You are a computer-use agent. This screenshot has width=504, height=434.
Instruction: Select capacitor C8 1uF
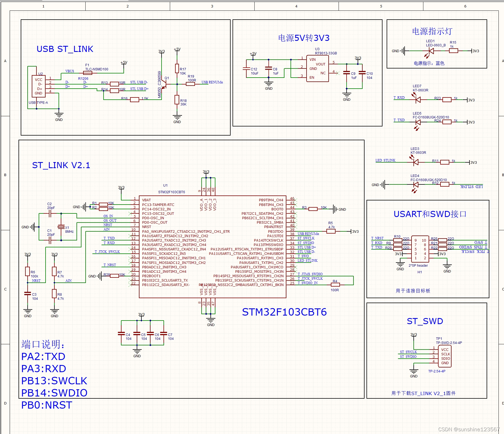point(268,69)
